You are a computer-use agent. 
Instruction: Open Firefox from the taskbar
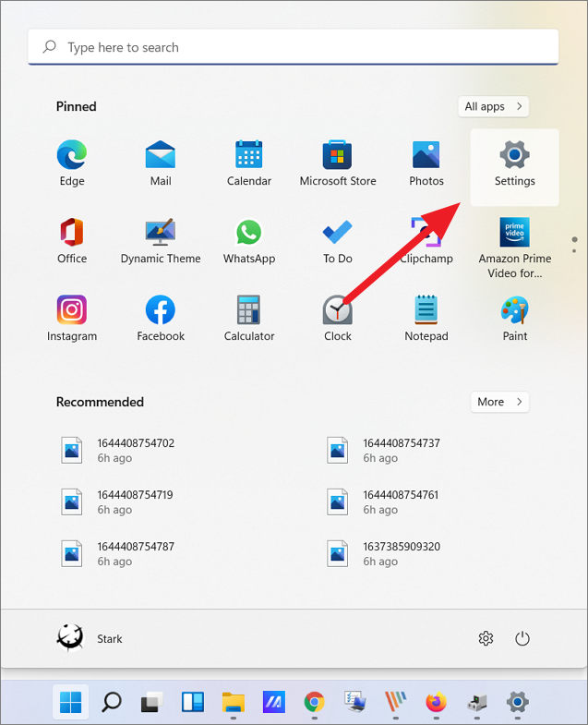point(436,702)
